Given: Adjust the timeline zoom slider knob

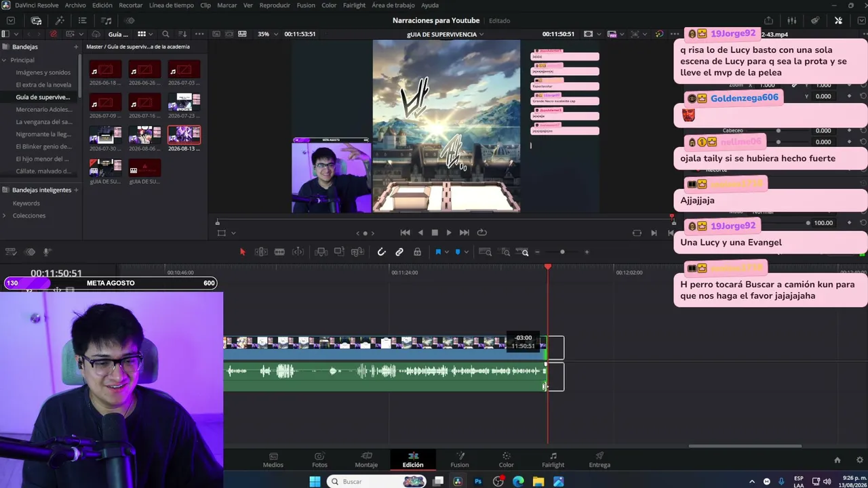Looking at the screenshot, I should point(562,252).
